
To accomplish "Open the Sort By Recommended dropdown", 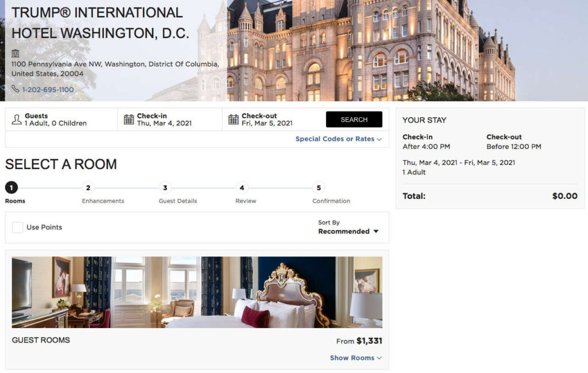I will pyautogui.click(x=349, y=232).
